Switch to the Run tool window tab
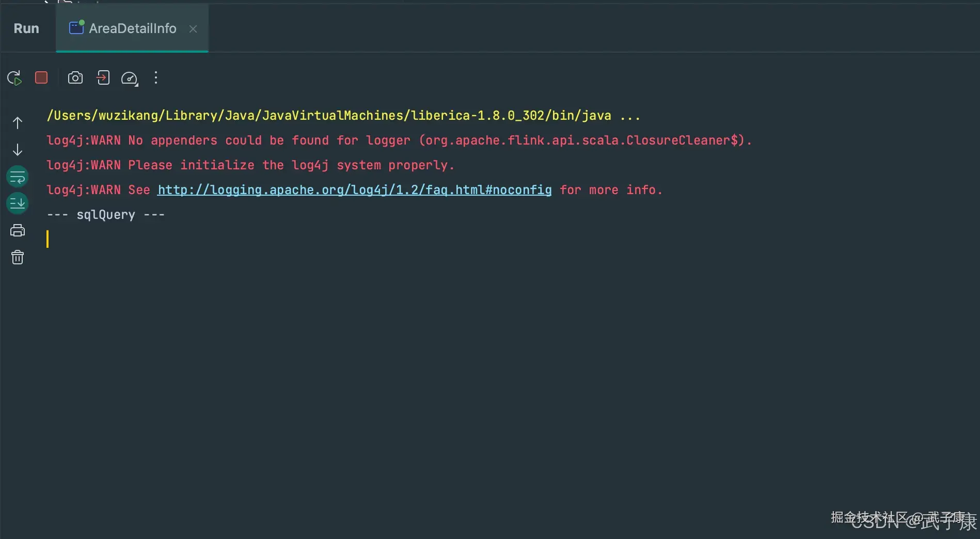This screenshot has width=980, height=539. pyautogui.click(x=26, y=28)
